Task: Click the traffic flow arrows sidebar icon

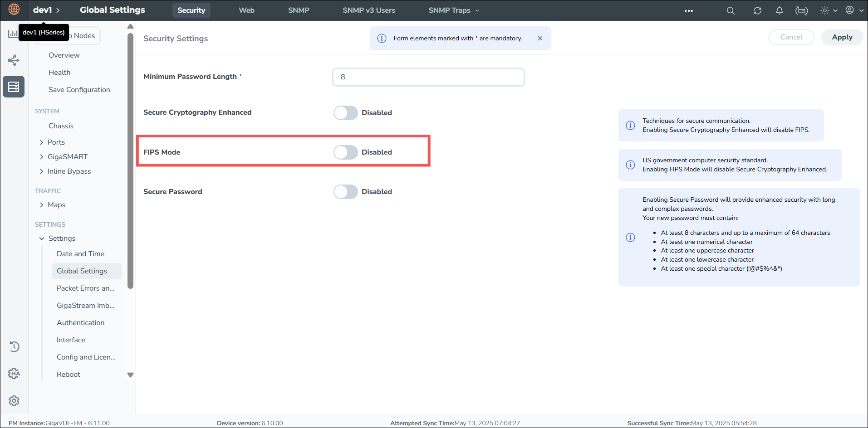Action: (14, 60)
